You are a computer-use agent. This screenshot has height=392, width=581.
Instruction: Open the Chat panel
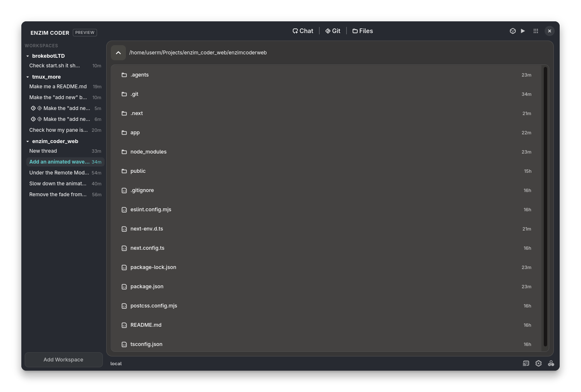click(303, 31)
